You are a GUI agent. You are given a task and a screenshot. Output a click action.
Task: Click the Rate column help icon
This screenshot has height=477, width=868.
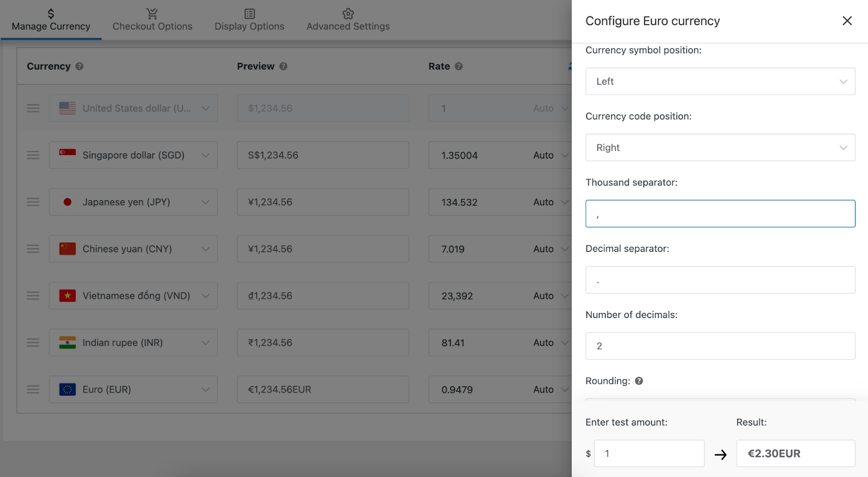coord(459,66)
